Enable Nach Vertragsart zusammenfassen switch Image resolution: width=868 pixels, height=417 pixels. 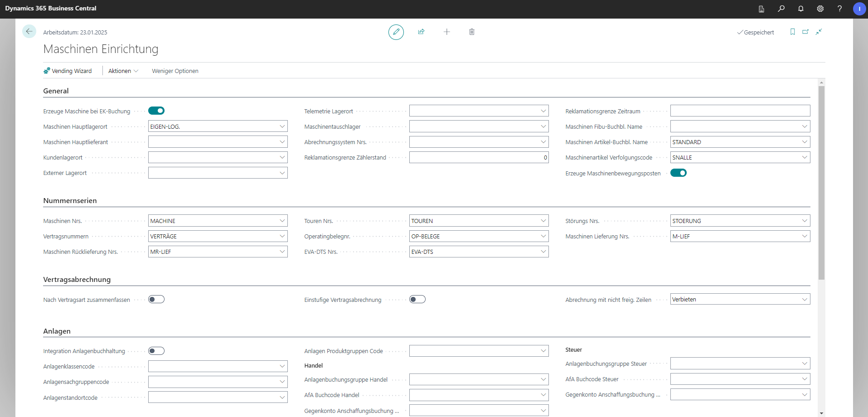(156, 300)
